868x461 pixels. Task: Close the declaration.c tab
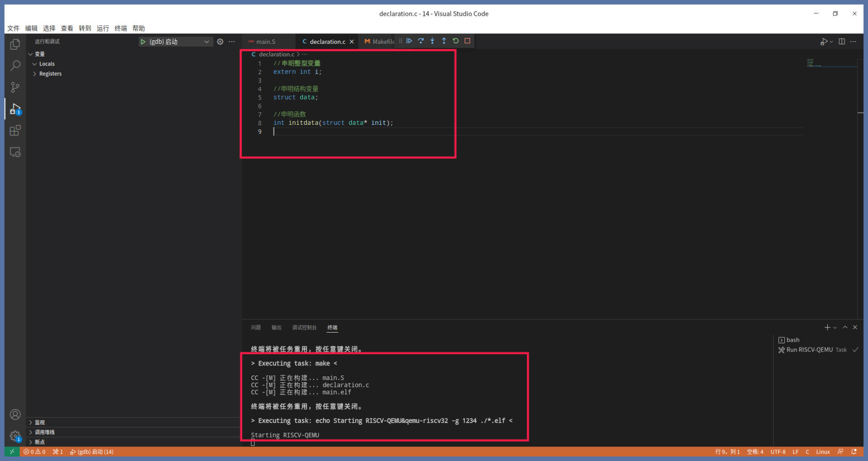pos(352,42)
